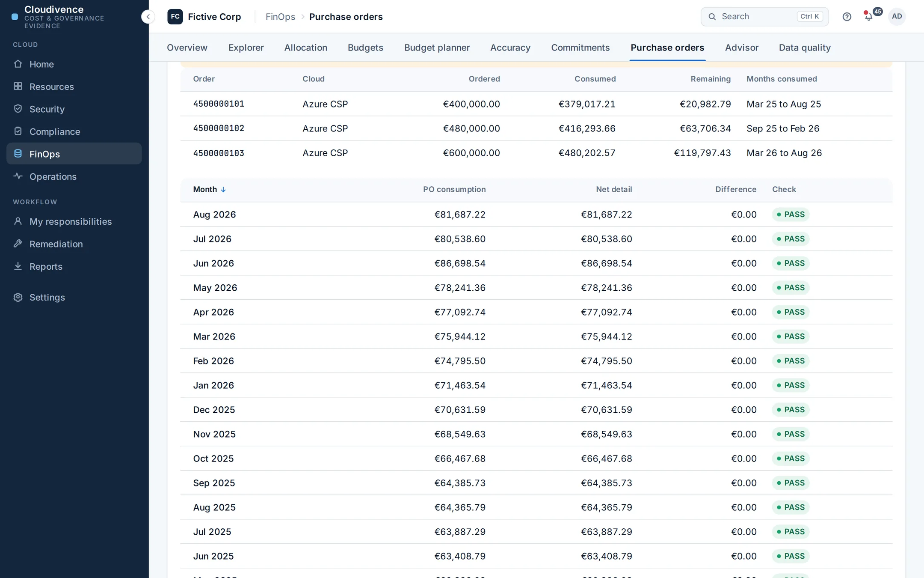Click the My responsibilities person icon
The height and width of the screenshot is (578, 924).
pos(18,221)
